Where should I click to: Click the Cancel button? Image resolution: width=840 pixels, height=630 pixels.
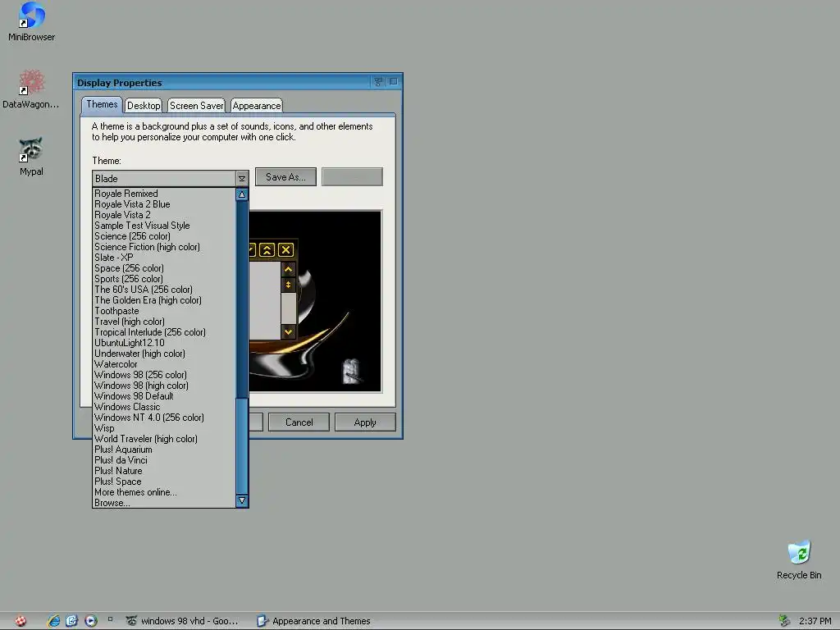click(x=299, y=422)
